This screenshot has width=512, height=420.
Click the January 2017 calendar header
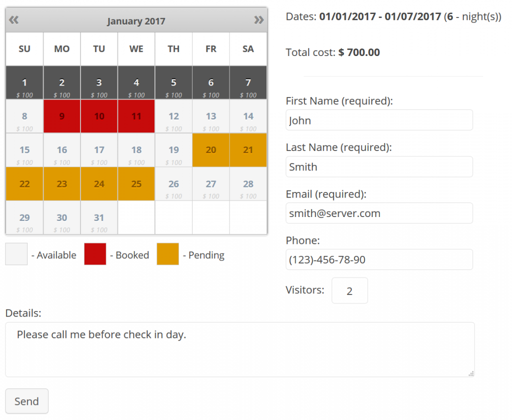(136, 20)
